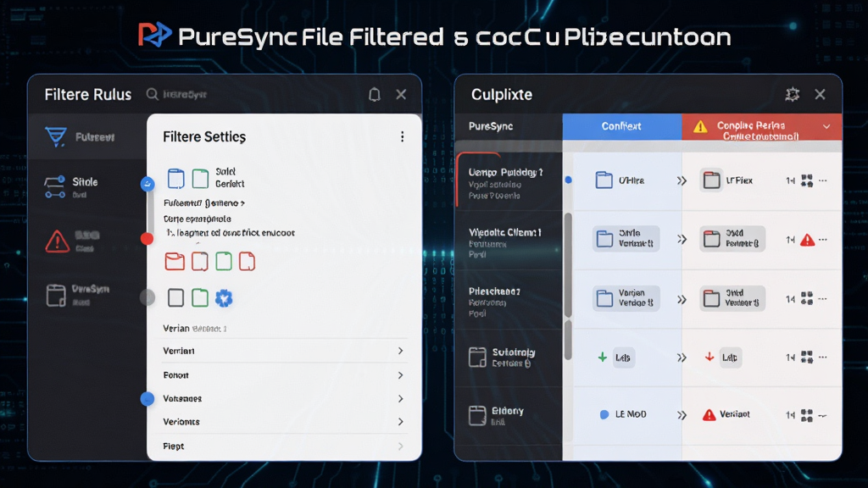The height and width of the screenshot is (488, 868).
Task: Click the blue gear badge icon
Action: (x=224, y=298)
